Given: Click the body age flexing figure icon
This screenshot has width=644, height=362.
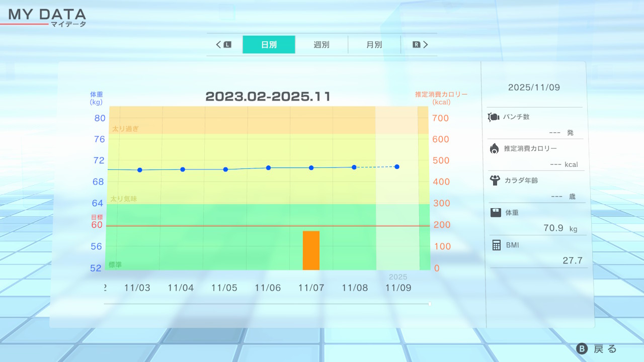Looking at the screenshot, I should [495, 180].
